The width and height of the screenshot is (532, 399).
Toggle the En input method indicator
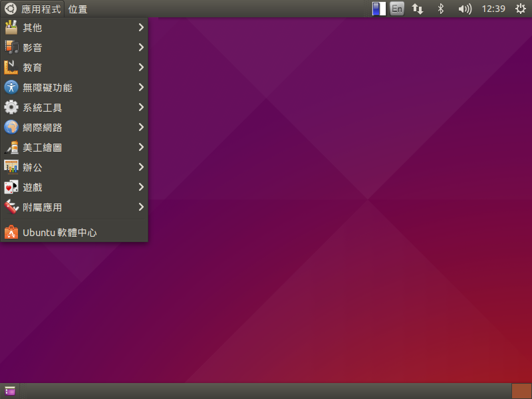coord(397,9)
